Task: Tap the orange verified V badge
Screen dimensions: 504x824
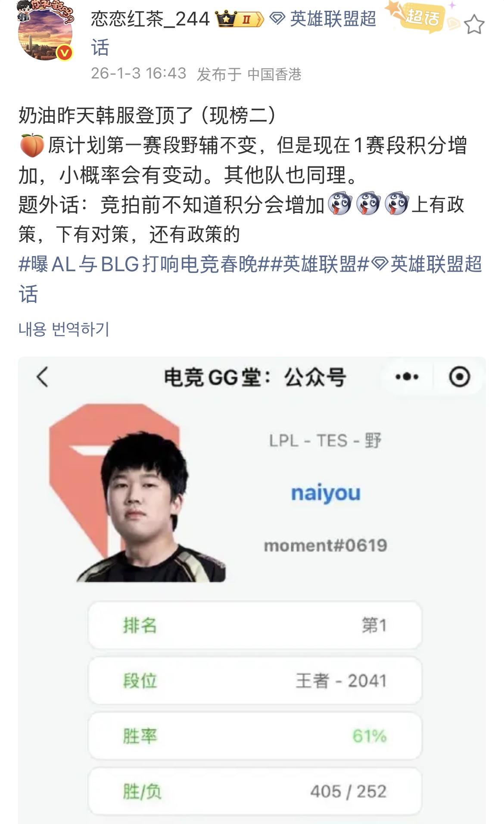Action: [65, 53]
